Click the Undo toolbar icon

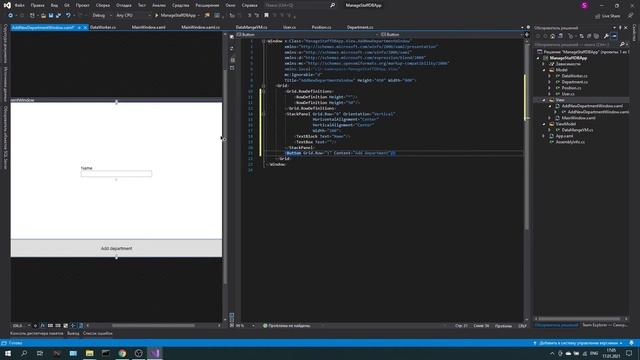pos(68,16)
